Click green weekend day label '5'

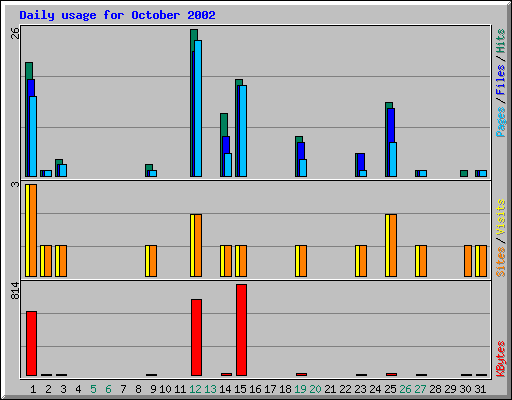(x=93, y=389)
